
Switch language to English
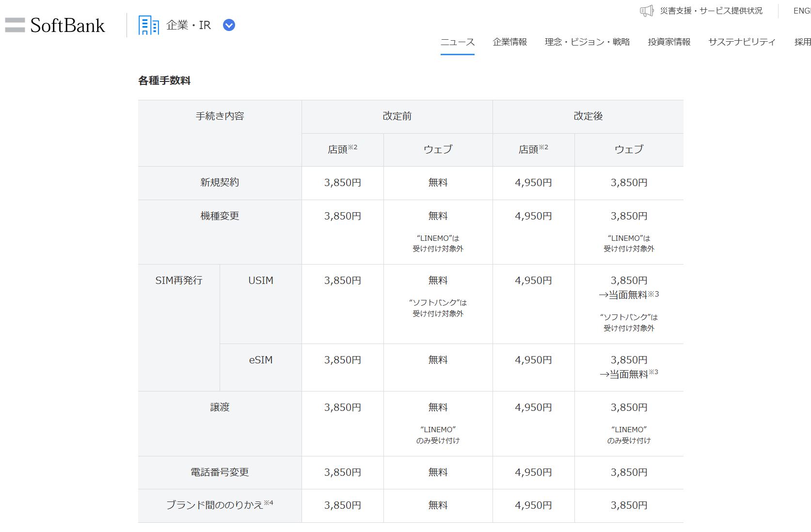point(802,11)
